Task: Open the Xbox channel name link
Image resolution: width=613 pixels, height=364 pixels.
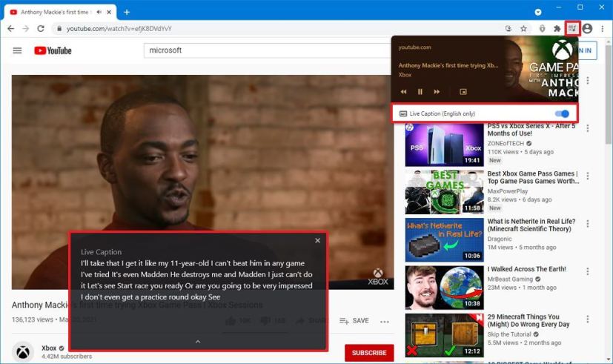Action: pos(49,348)
